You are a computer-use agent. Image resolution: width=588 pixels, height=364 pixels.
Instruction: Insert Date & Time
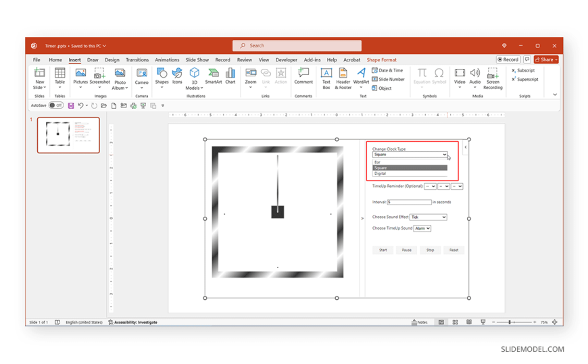point(387,70)
